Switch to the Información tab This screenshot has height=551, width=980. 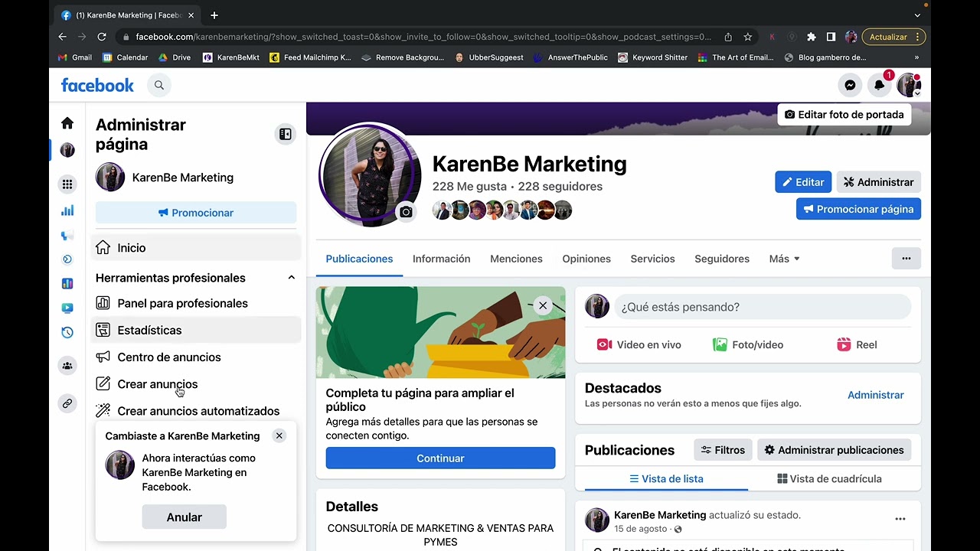[x=441, y=259]
